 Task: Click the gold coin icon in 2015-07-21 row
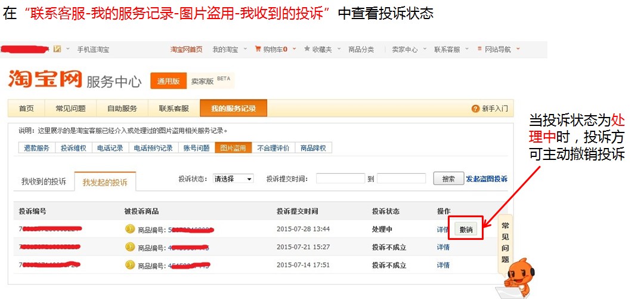pos(130,247)
